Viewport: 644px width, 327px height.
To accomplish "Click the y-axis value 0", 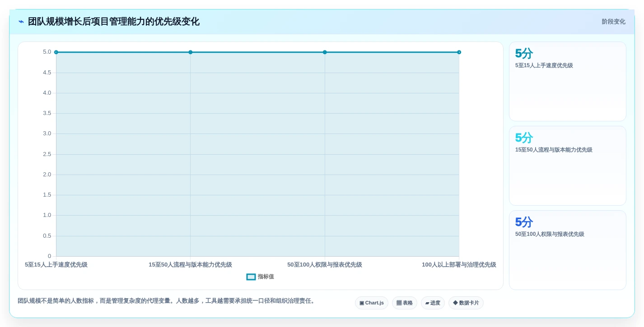I will coord(50,256).
